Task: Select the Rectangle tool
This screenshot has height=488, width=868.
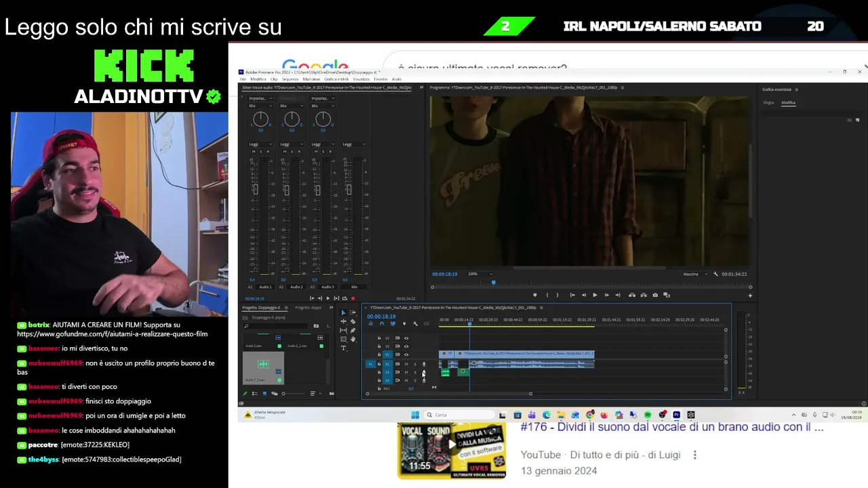Action: click(343, 339)
